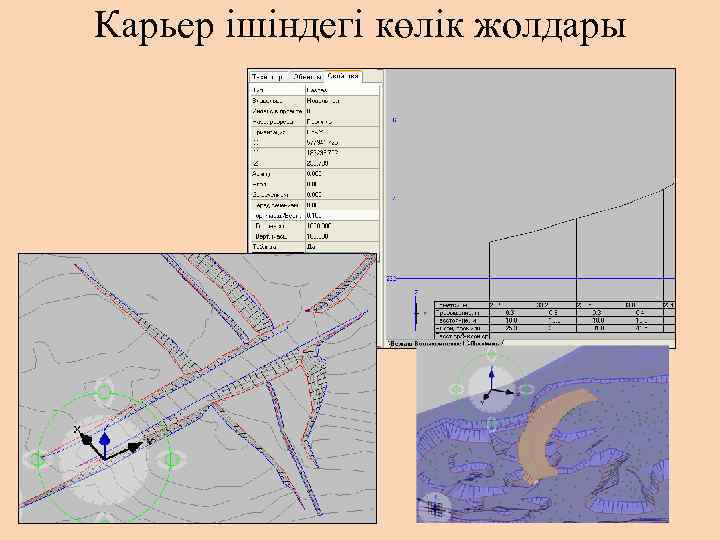Click the left green handle of the pit view gizmo
The image size is (720, 540).
(457, 390)
